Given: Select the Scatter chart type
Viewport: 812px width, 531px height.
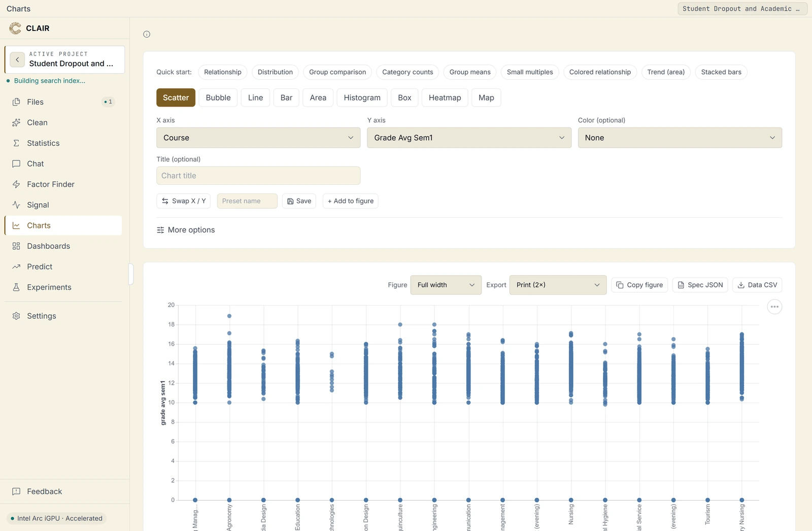Looking at the screenshot, I should point(176,97).
